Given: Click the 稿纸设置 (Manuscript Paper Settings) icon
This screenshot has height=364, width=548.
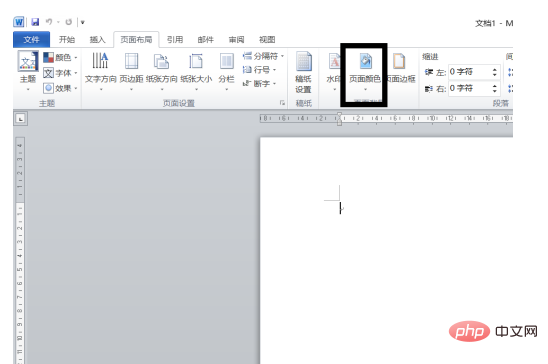Looking at the screenshot, I should click(x=303, y=61).
